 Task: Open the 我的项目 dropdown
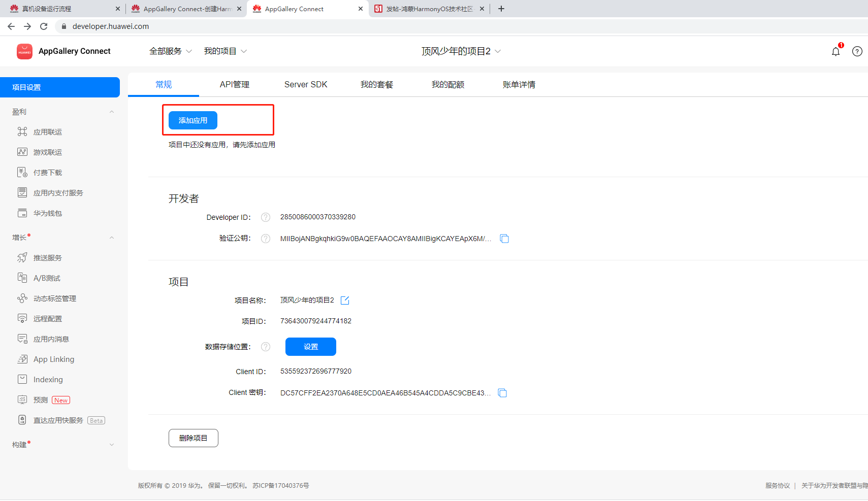[226, 51]
